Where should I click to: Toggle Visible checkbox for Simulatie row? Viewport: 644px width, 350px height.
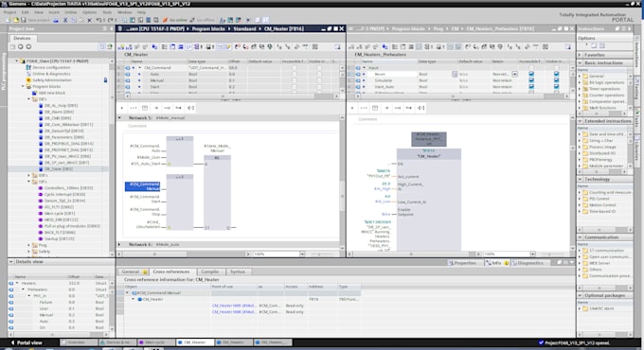click(556, 80)
